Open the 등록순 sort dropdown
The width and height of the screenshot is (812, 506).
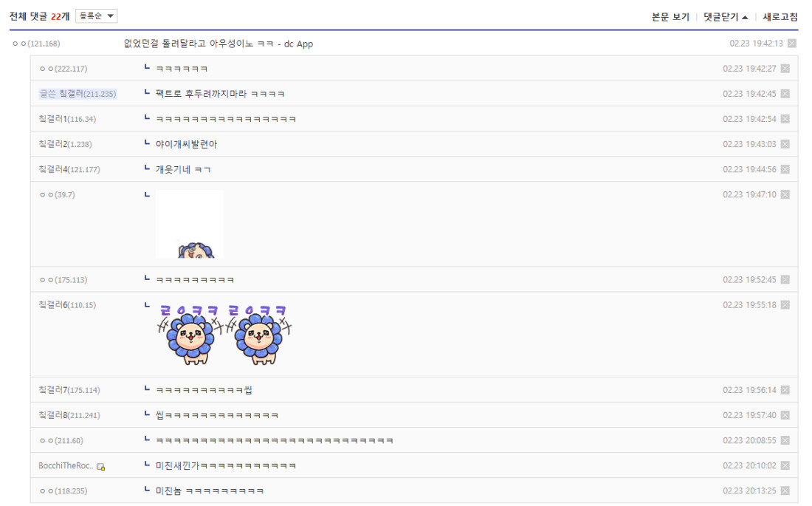96,16
